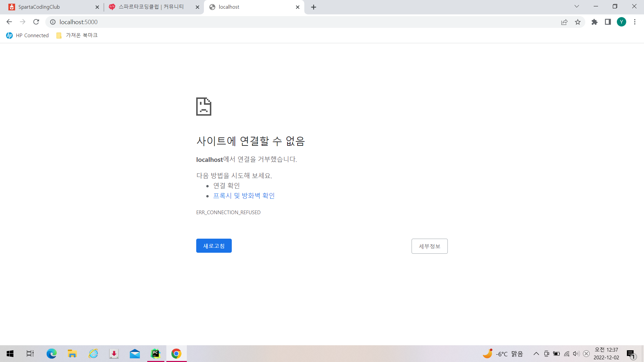Open volume speaker tray icon
Screen dimensions: 644x362
coord(576,354)
